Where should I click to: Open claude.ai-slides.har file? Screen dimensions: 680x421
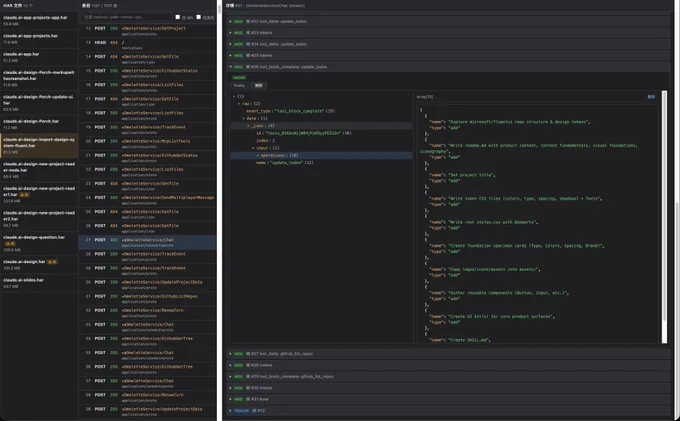coord(39,283)
